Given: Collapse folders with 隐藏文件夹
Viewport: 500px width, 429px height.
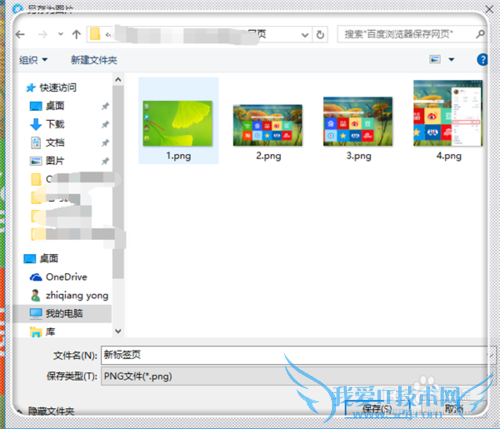Looking at the screenshot, I should pos(51,411).
